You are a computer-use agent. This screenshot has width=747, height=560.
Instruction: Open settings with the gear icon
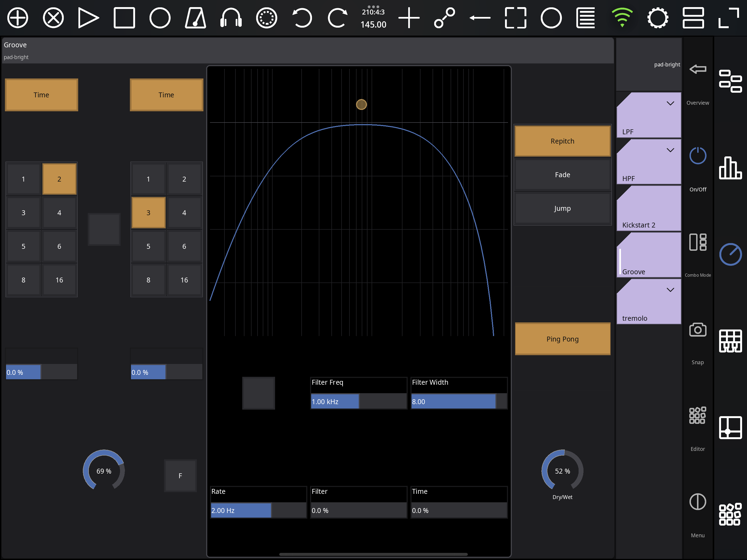click(658, 18)
